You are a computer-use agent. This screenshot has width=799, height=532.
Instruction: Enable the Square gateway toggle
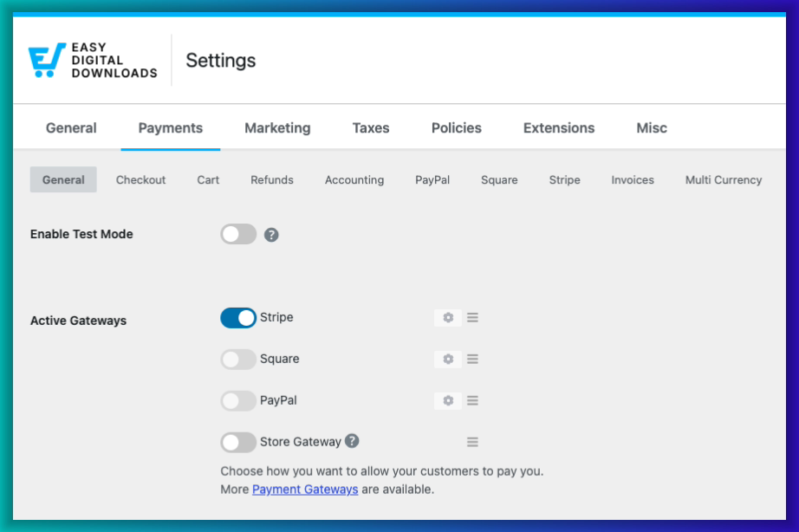(238, 360)
